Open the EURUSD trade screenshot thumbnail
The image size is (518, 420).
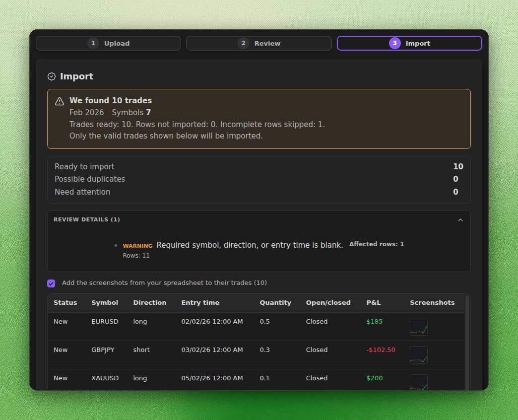(x=419, y=327)
